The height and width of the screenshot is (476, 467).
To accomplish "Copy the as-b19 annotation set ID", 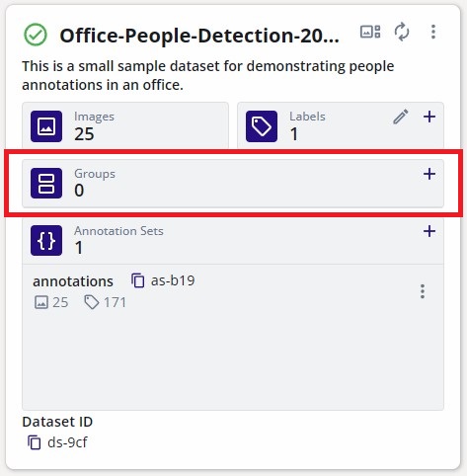I will pyautogui.click(x=138, y=280).
